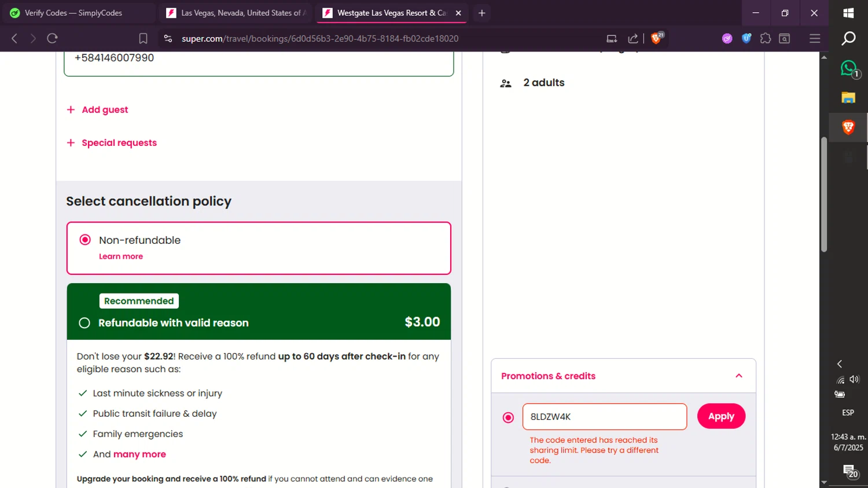868x488 pixels.
Task: Go back to the previous page
Action: [x=14, y=38]
